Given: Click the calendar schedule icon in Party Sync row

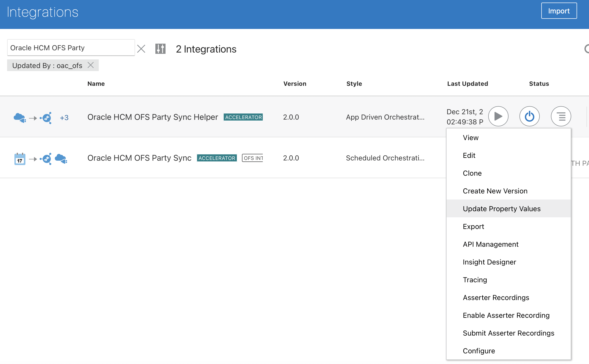Looking at the screenshot, I should pyautogui.click(x=20, y=159).
